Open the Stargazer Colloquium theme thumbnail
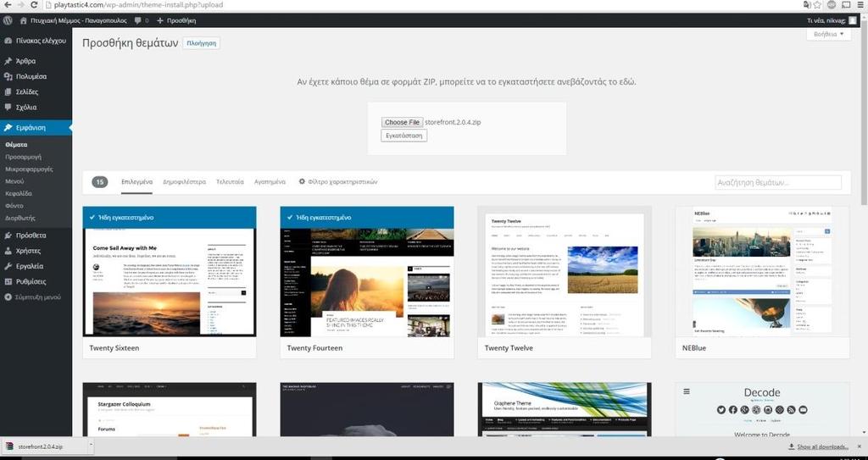This screenshot has height=460, width=868. tap(170, 410)
